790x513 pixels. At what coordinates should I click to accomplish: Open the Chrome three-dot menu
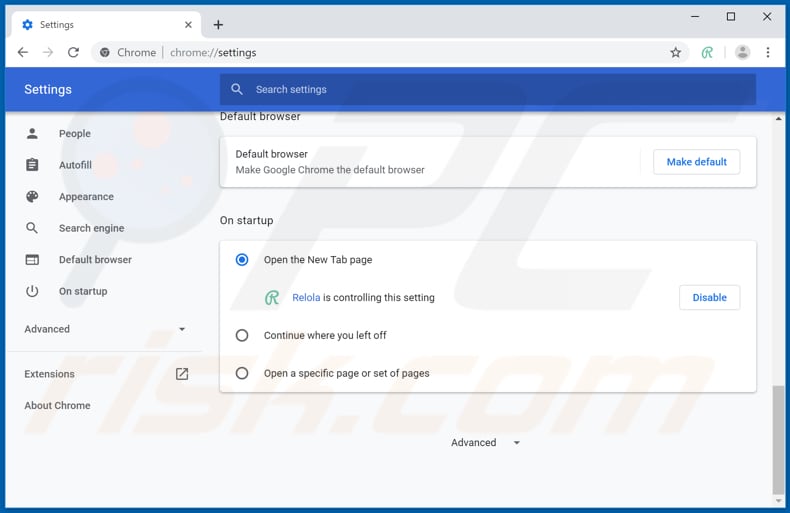[768, 52]
